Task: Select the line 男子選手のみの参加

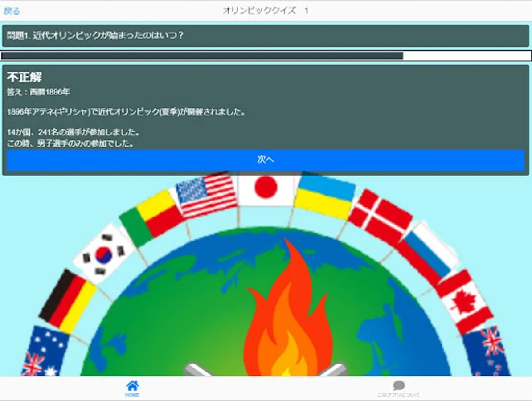Action: [70, 143]
